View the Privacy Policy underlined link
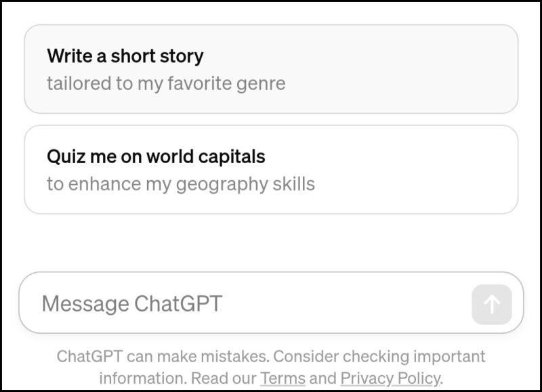Screen dimensions: 542x392 (390, 377)
